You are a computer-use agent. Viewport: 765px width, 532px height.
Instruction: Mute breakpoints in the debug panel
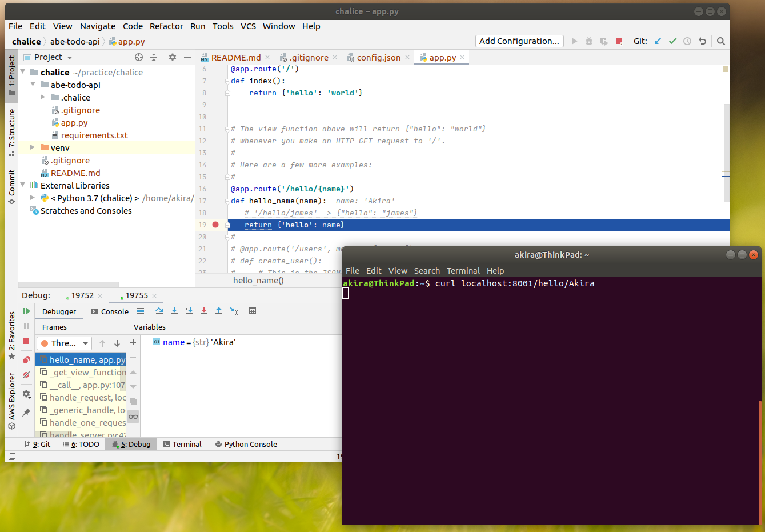click(26, 374)
